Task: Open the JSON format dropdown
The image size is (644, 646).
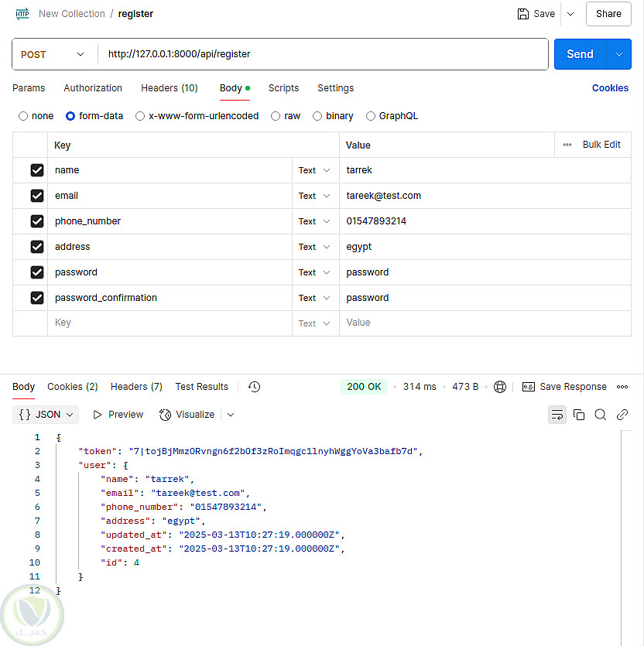Action: [x=46, y=415]
